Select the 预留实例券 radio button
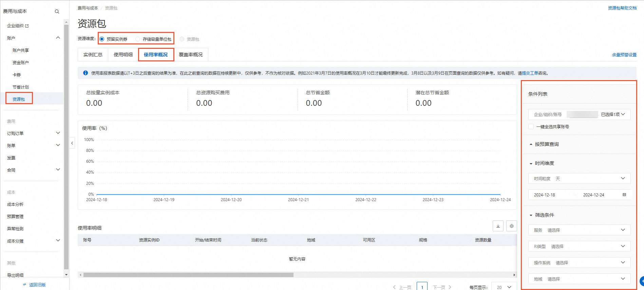 click(x=102, y=39)
